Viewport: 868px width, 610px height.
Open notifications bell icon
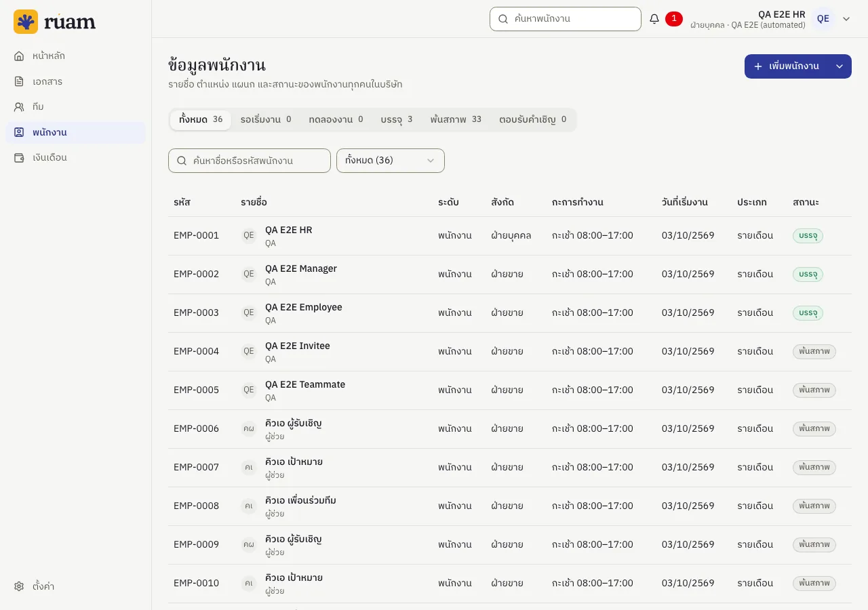654,19
